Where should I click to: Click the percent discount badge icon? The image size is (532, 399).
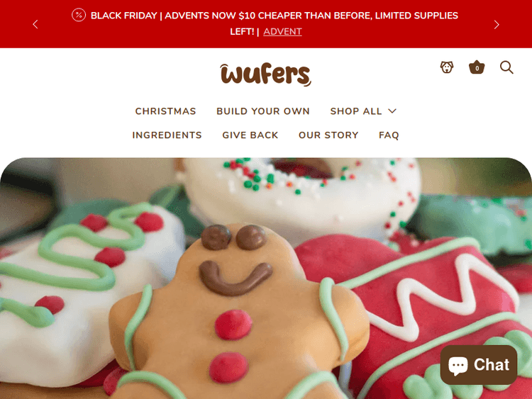click(79, 16)
